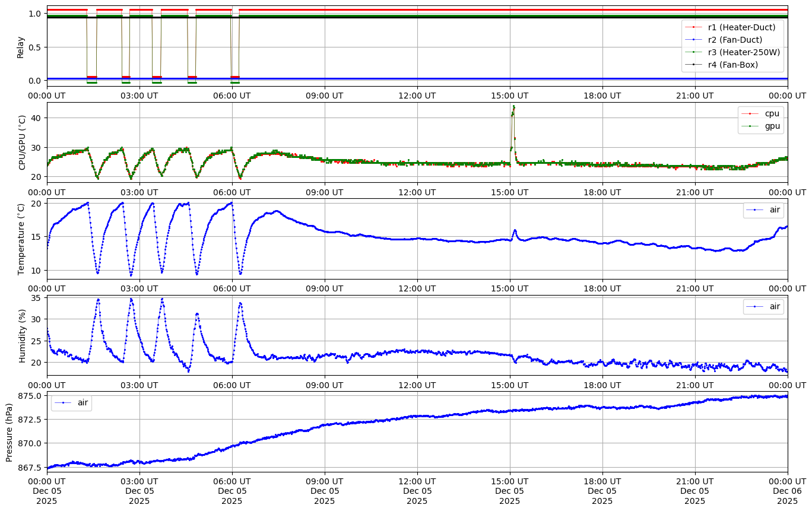Screen dimensions: 812x511
Task: Click the CPU/GPU (°C) y-axis label
Action: [x=23, y=142]
